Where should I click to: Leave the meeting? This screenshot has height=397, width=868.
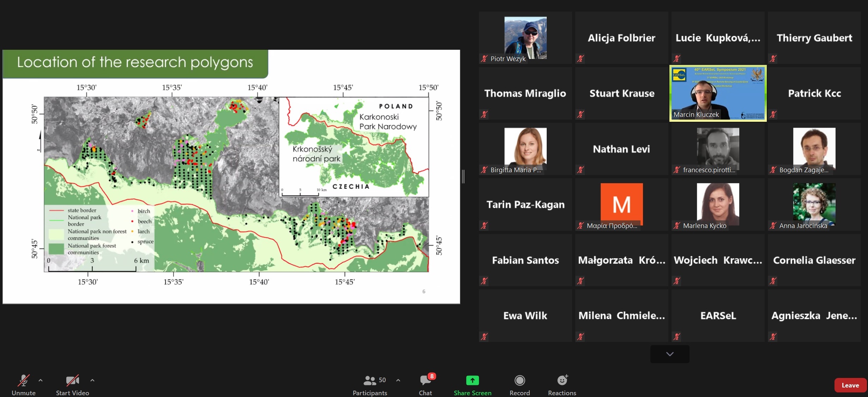850,385
